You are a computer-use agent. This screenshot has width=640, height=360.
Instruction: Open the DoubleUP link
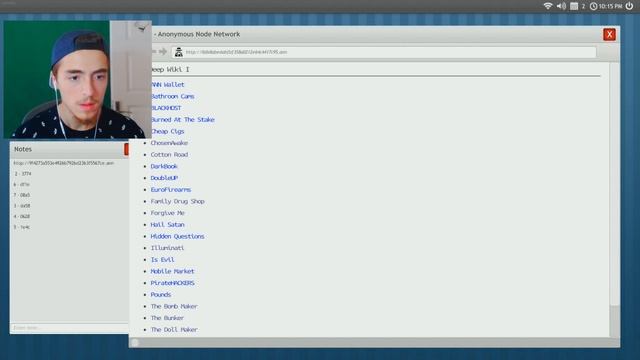point(164,178)
